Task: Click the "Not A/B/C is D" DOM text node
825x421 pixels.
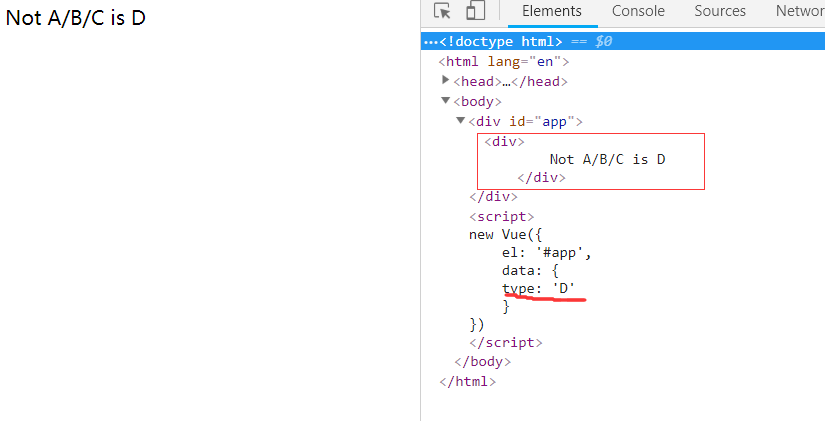Action: (x=607, y=160)
